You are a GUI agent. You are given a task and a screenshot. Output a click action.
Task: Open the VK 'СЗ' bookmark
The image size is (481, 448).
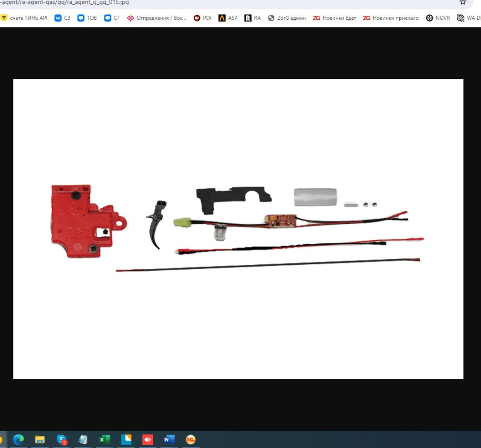[x=62, y=18]
